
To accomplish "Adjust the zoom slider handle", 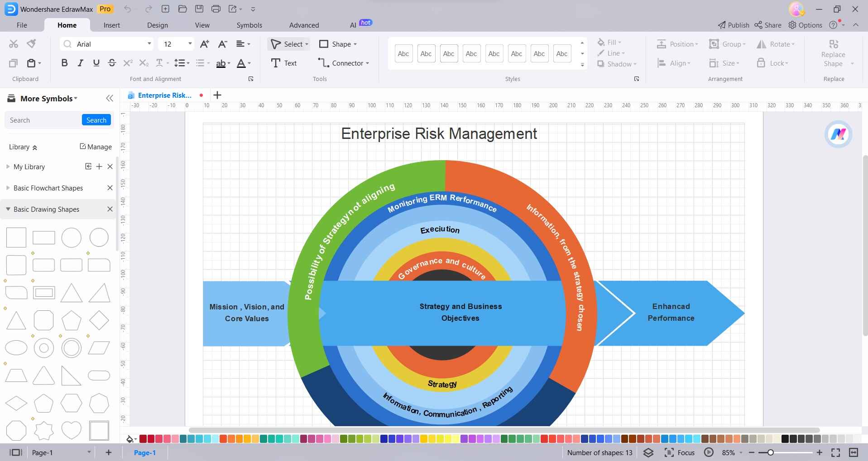I will 770,452.
